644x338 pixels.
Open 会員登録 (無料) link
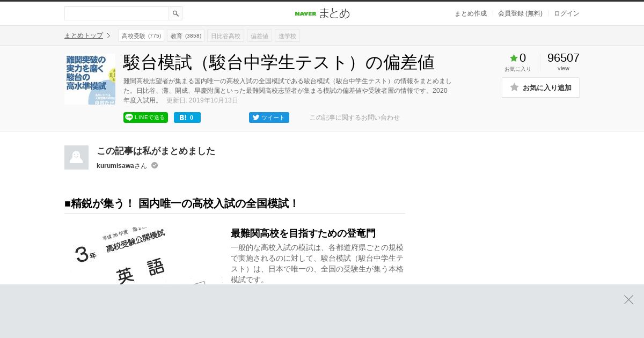(x=520, y=13)
